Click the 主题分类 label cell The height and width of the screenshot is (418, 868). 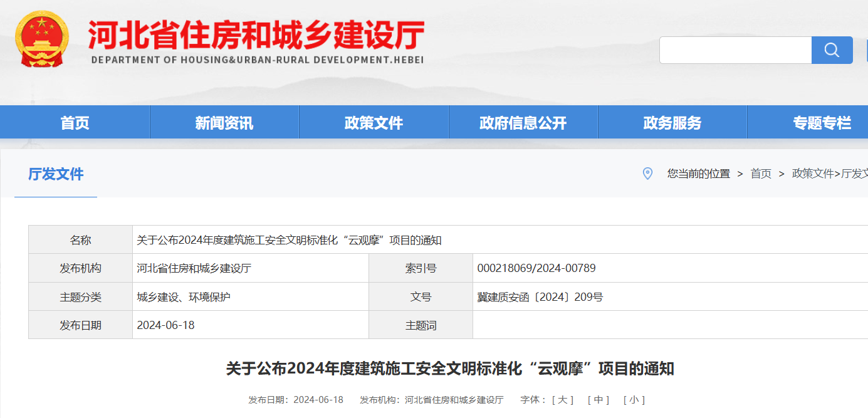(80, 297)
